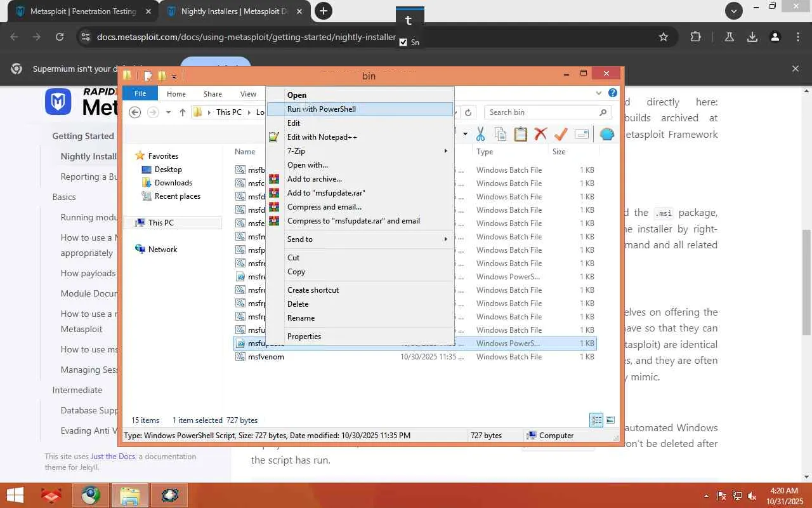812x508 pixels.
Task: Open the Getting Started docs section
Action: (83, 136)
